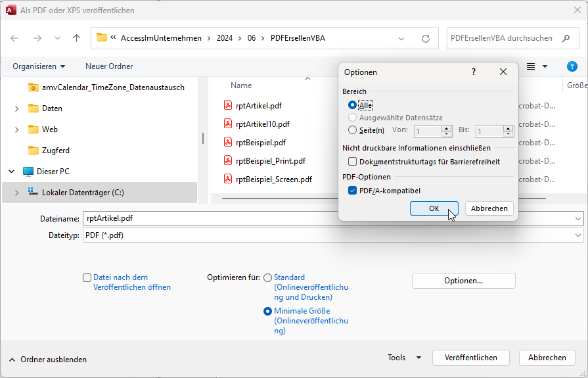Select Minimale Größe radio button

(x=267, y=312)
